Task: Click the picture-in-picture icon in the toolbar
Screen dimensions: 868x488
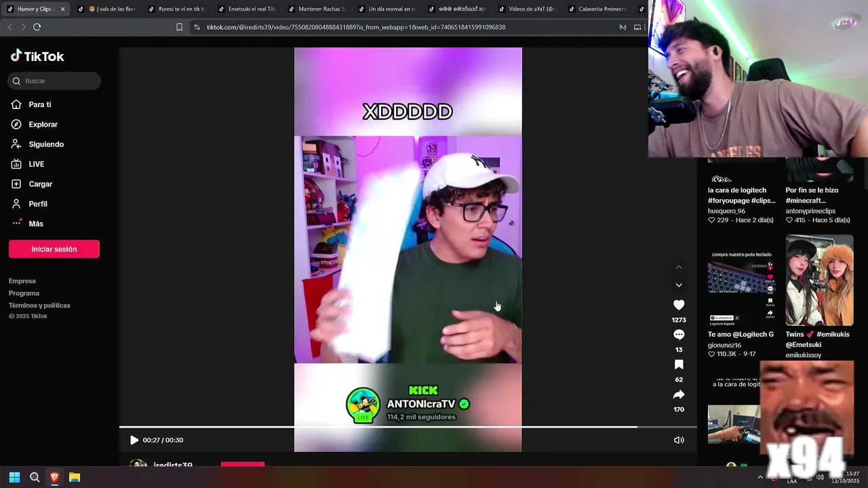Action: (637, 27)
